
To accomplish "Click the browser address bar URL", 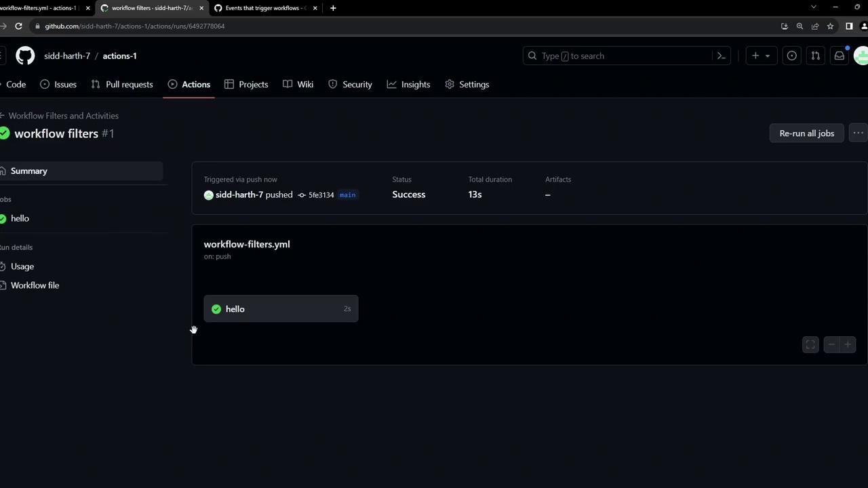I will pyautogui.click(x=135, y=26).
